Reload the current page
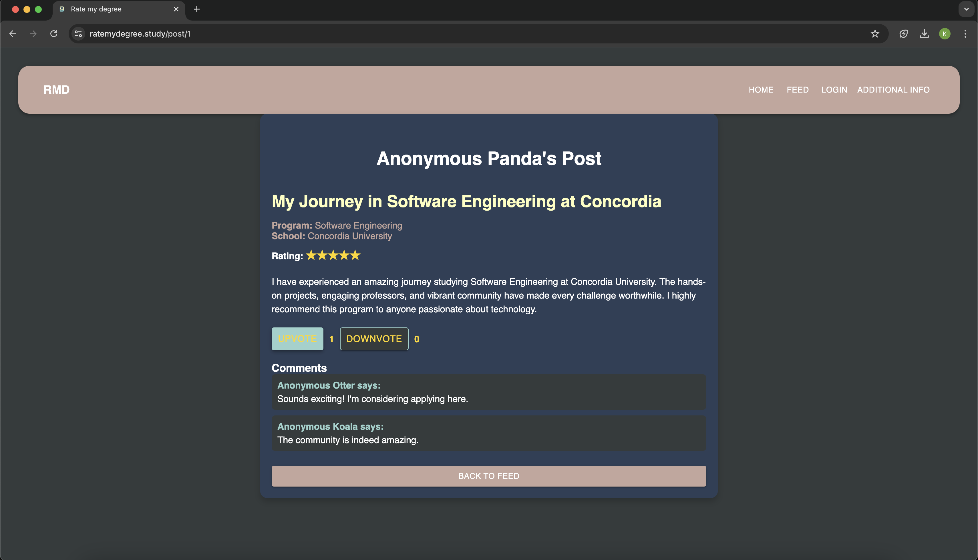 point(54,34)
